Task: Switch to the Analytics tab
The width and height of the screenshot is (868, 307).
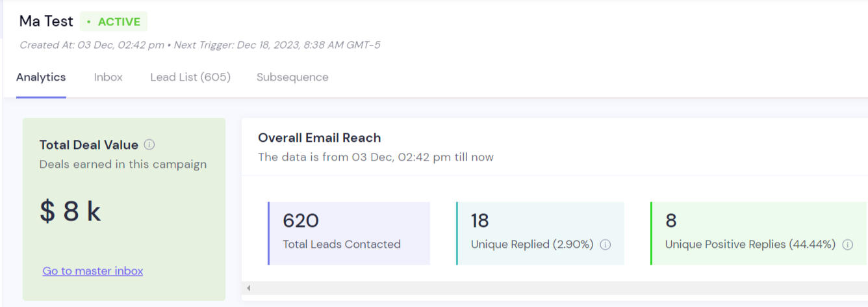Action: point(41,77)
